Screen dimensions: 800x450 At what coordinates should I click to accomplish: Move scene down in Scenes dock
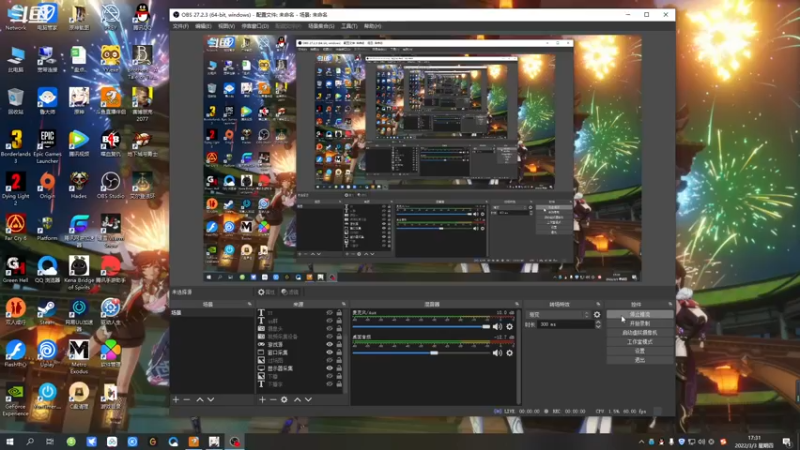211,399
